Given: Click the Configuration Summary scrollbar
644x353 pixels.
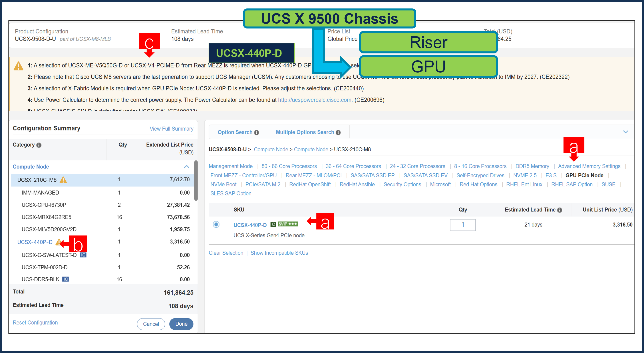Looking at the screenshot, I should (196, 181).
